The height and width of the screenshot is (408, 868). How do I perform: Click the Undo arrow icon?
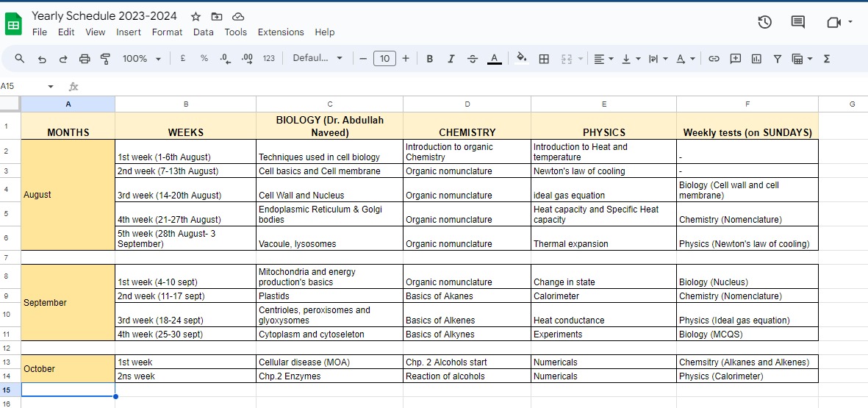(41, 59)
